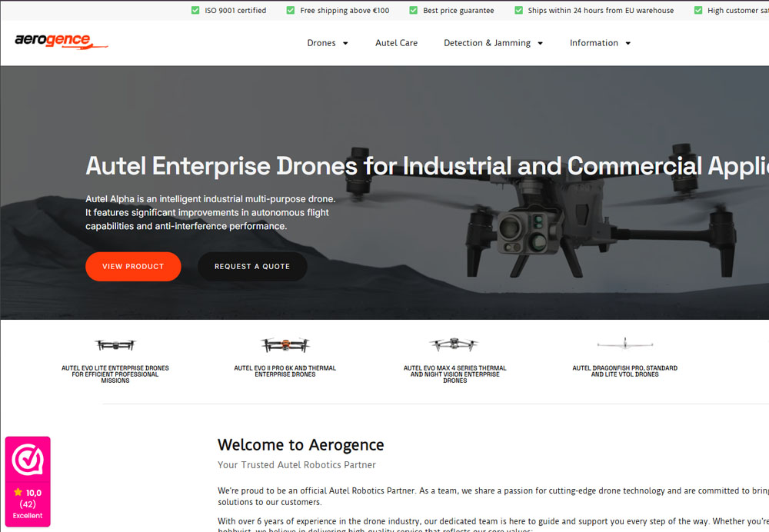Expand the Drones dropdown arrow
The height and width of the screenshot is (532, 769).
(x=345, y=43)
